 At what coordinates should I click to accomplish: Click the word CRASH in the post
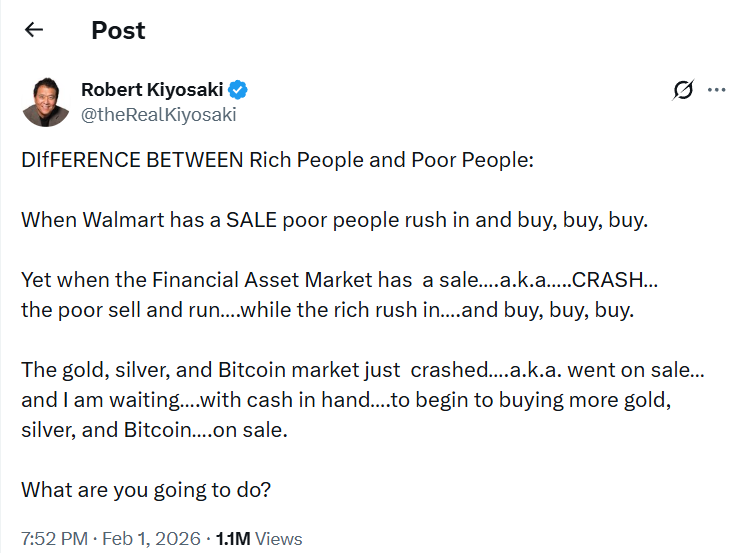click(x=607, y=280)
